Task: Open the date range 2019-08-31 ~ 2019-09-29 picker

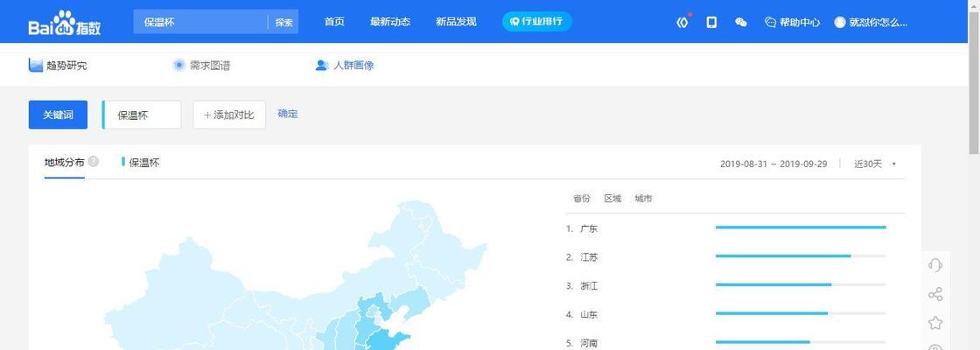Action: tap(773, 164)
